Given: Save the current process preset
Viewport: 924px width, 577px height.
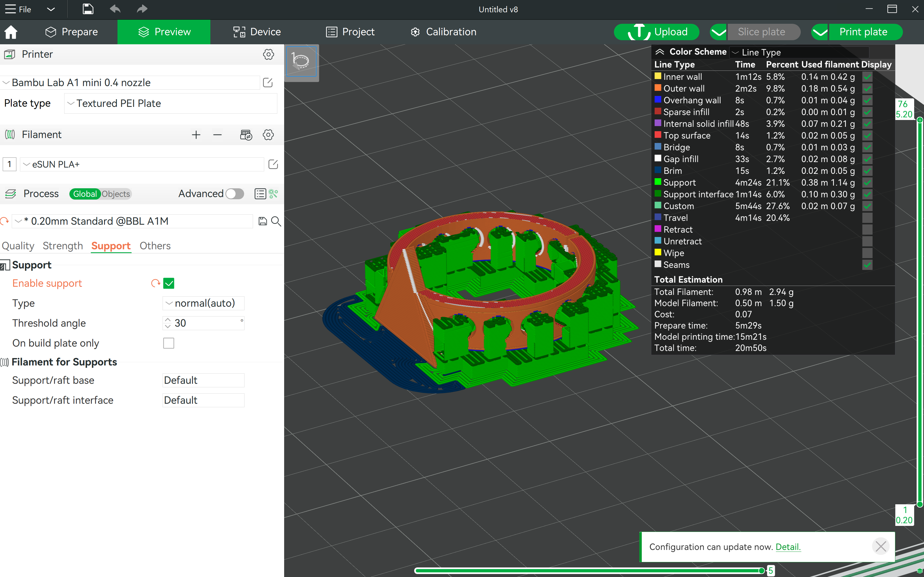Looking at the screenshot, I should (x=262, y=221).
